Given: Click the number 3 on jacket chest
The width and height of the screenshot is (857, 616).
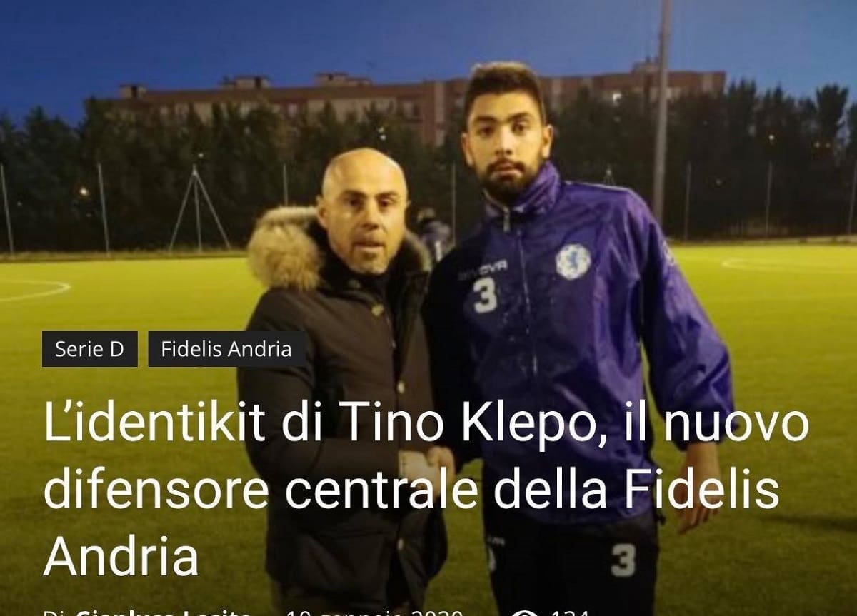Looking at the screenshot, I should tap(485, 296).
